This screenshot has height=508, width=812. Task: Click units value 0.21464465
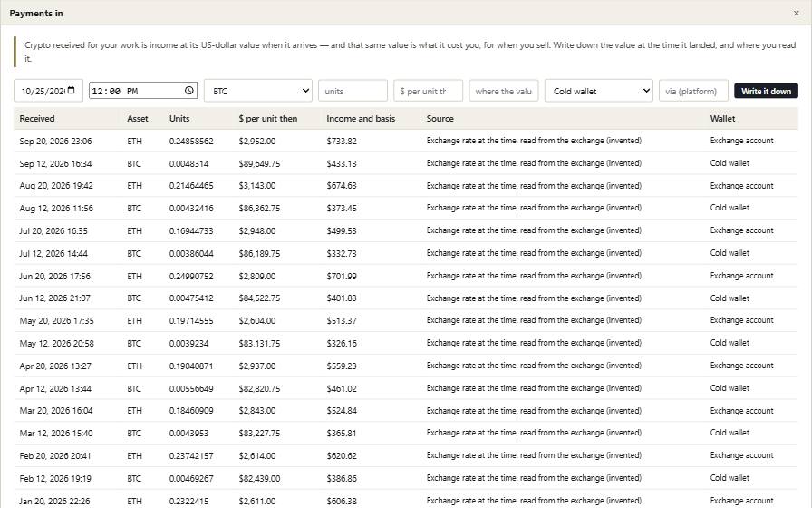pos(191,186)
